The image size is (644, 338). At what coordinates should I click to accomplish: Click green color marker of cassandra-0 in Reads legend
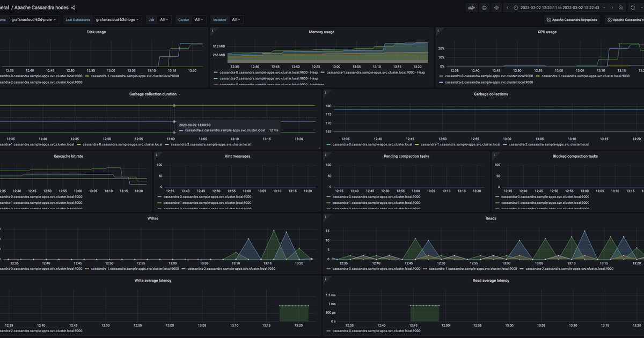tap(328, 268)
